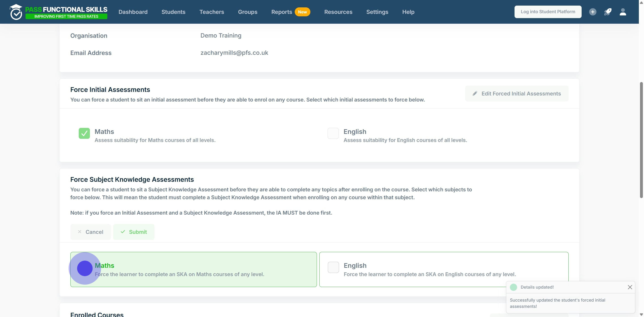Open the user profile icon
The image size is (644, 317).
pos(623,12)
